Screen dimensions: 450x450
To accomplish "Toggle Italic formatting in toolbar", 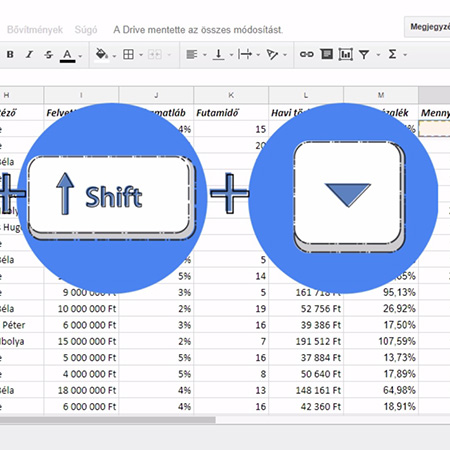I will tap(30, 54).
